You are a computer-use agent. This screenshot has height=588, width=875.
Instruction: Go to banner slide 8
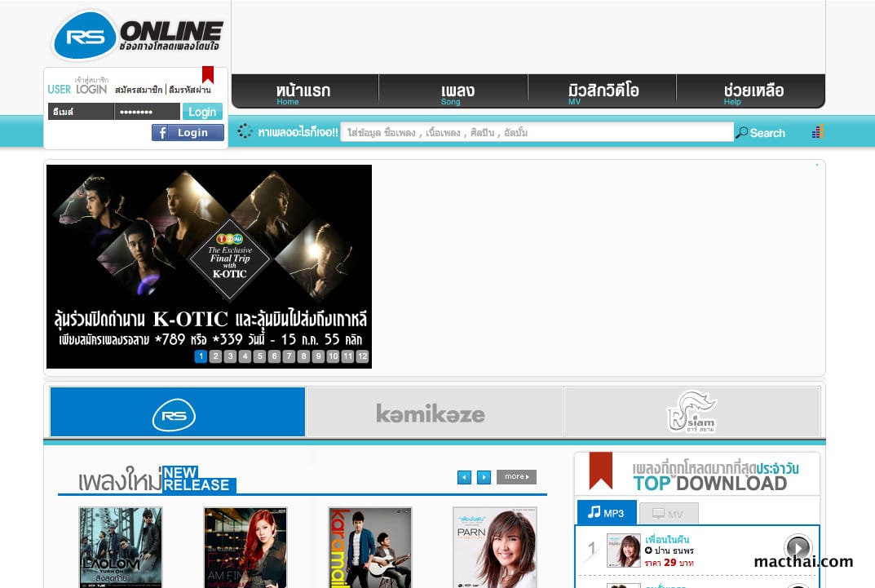coord(303,356)
